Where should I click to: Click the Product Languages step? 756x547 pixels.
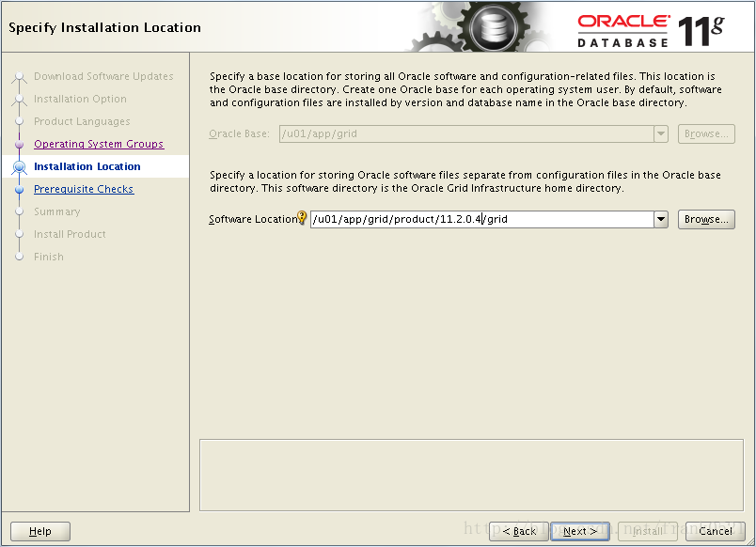[82, 121]
